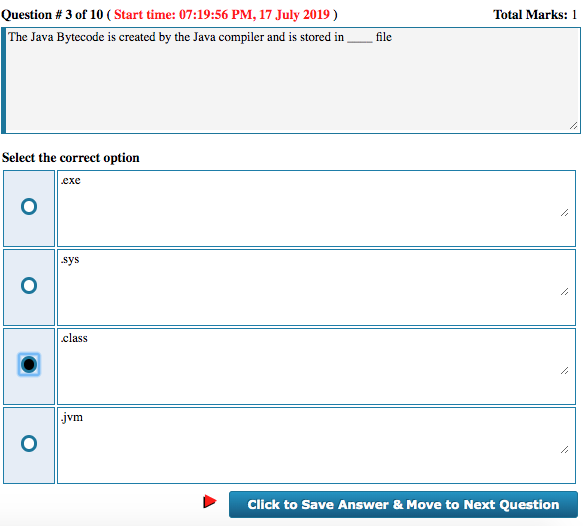This screenshot has width=583, height=526.
Task: Click the question box resize handle
Action: tap(573, 126)
